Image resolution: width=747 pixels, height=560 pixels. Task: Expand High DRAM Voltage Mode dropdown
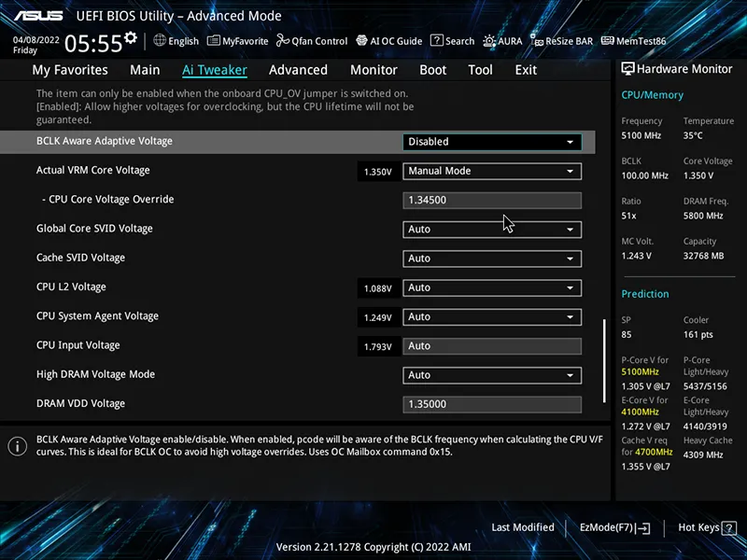point(492,375)
